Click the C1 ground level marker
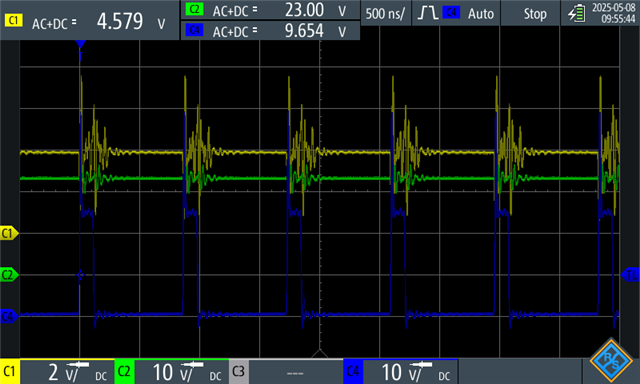This screenshot has width=640, height=384. (x=9, y=233)
